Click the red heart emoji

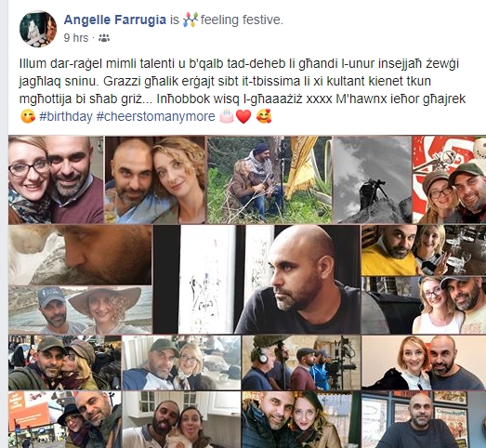click(x=243, y=116)
